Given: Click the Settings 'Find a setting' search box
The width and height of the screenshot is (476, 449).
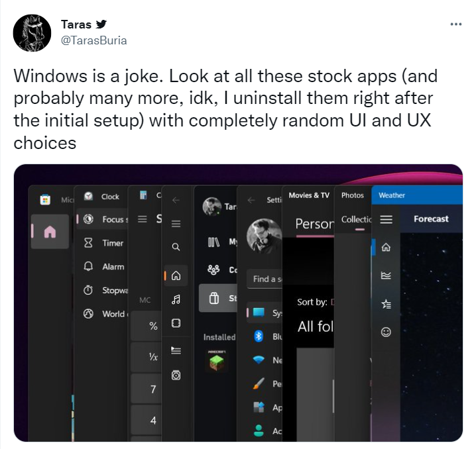Looking at the screenshot, I should click(264, 279).
